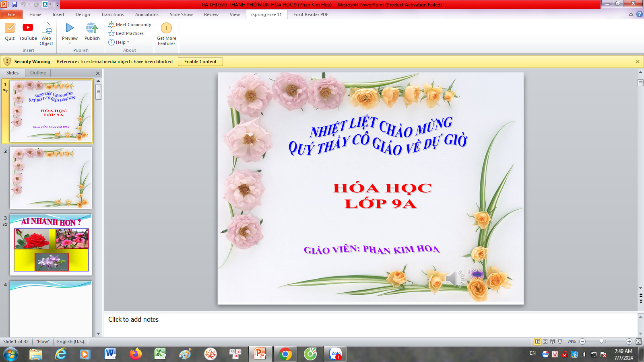Click the Enable Content button
644x362 pixels.
[x=200, y=62]
